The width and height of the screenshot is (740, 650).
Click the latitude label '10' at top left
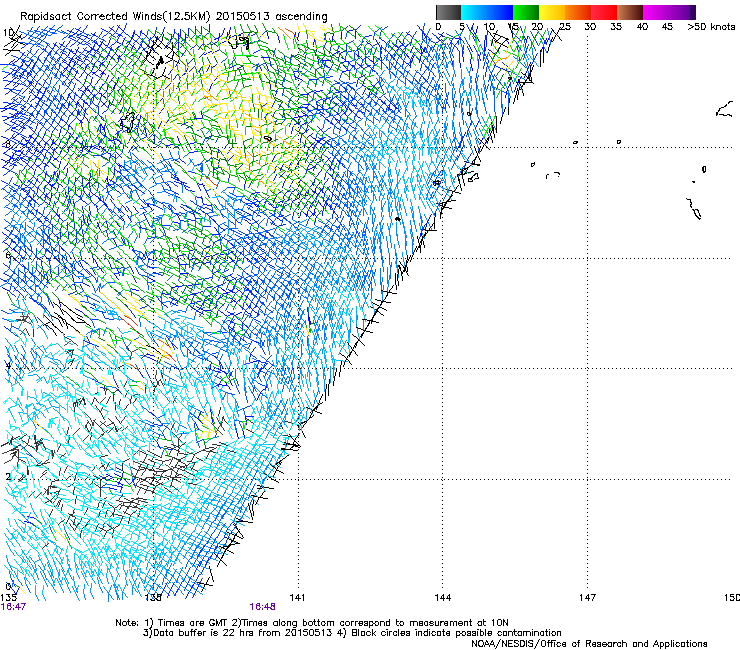[8, 33]
